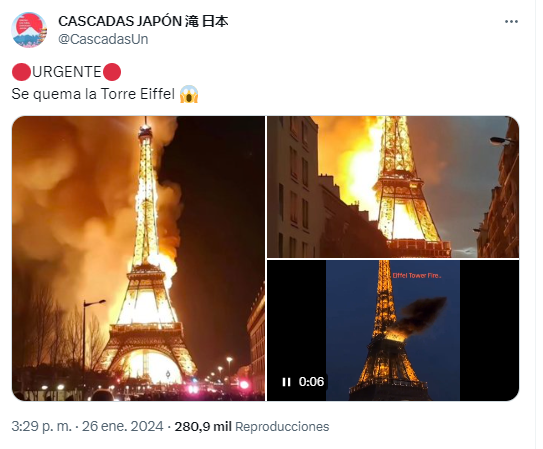Open the CASCADAS JAPÓN display name link
The height and width of the screenshot is (449, 543).
coord(143,21)
